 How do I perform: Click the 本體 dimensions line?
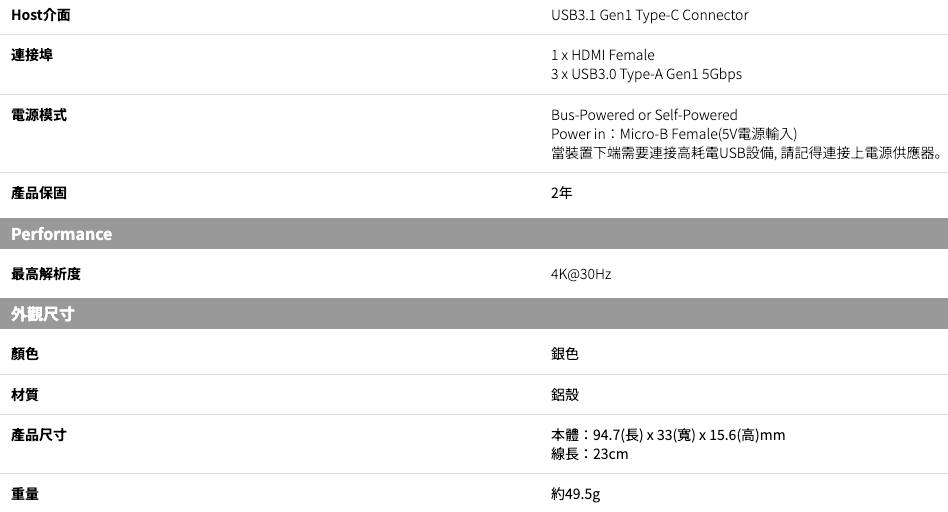coord(667,435)
